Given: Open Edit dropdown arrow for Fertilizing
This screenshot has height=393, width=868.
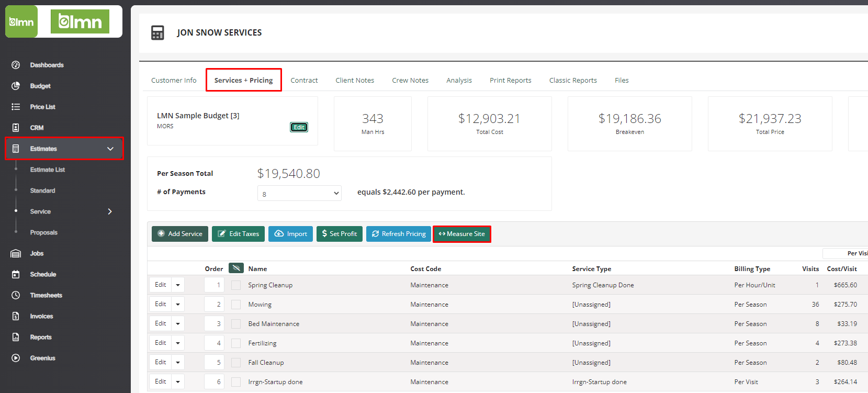Looking at the screenshot, I should (178, 343).
